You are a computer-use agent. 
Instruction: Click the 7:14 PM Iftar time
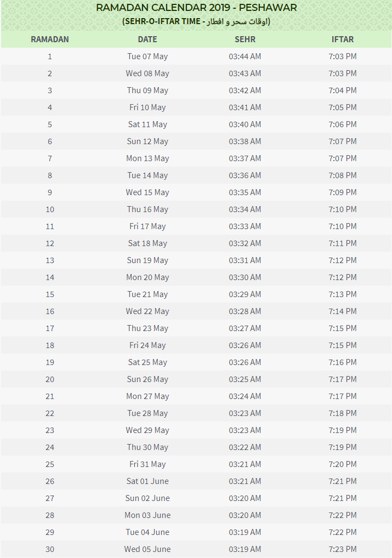tap(343, 311)
